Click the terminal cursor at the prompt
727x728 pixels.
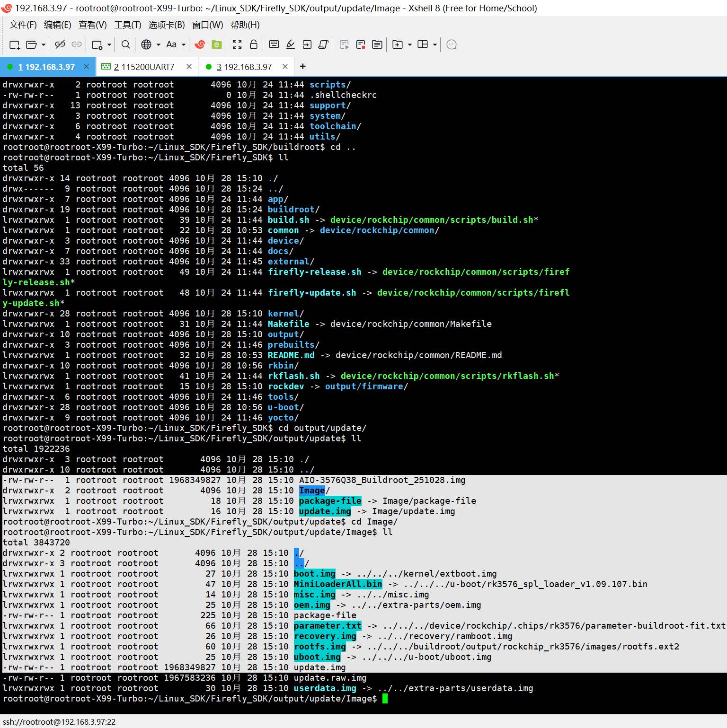pyautogui.click(x=385, y=699)
